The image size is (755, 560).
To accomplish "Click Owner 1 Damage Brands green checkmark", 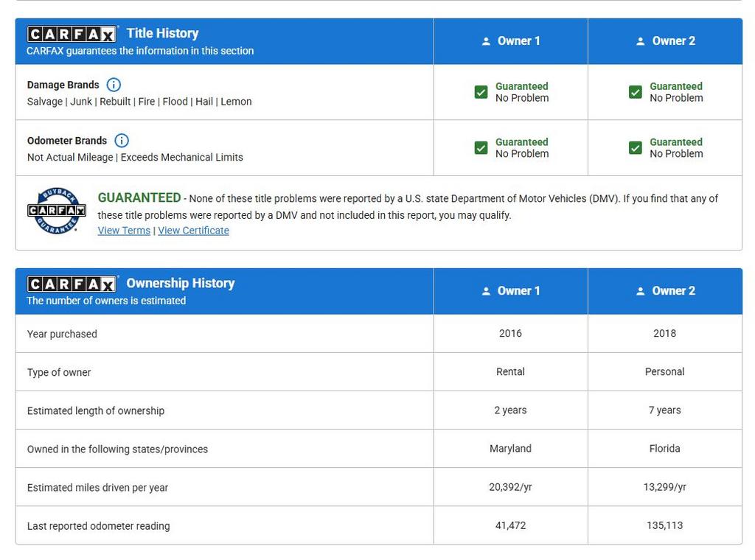I will (481, 92).
